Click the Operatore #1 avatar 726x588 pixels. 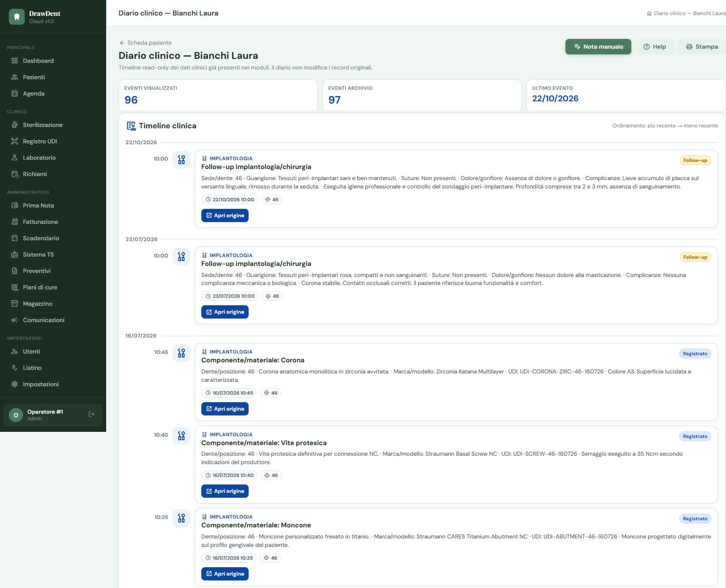(x=16, y=415)
